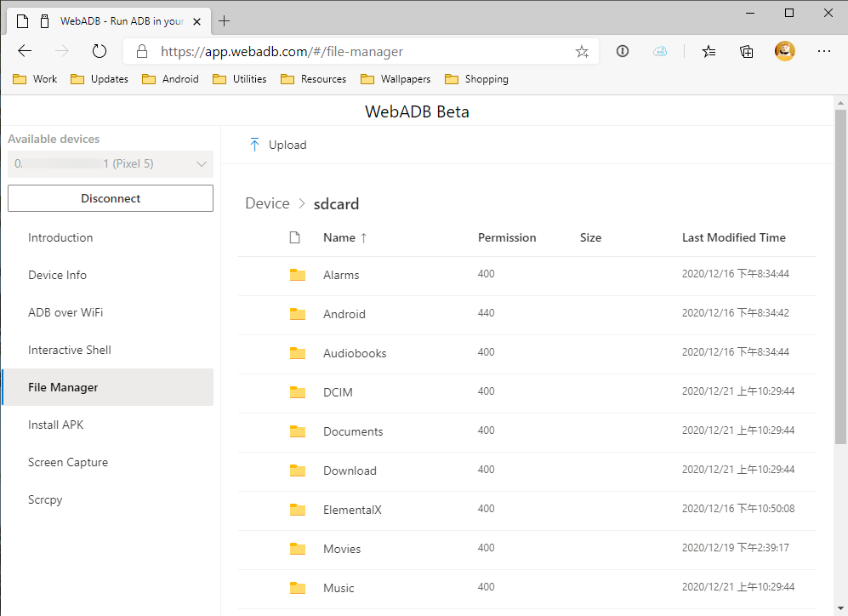
Task: Switch to the Screen Capture section
Action: tap(68, 462)
